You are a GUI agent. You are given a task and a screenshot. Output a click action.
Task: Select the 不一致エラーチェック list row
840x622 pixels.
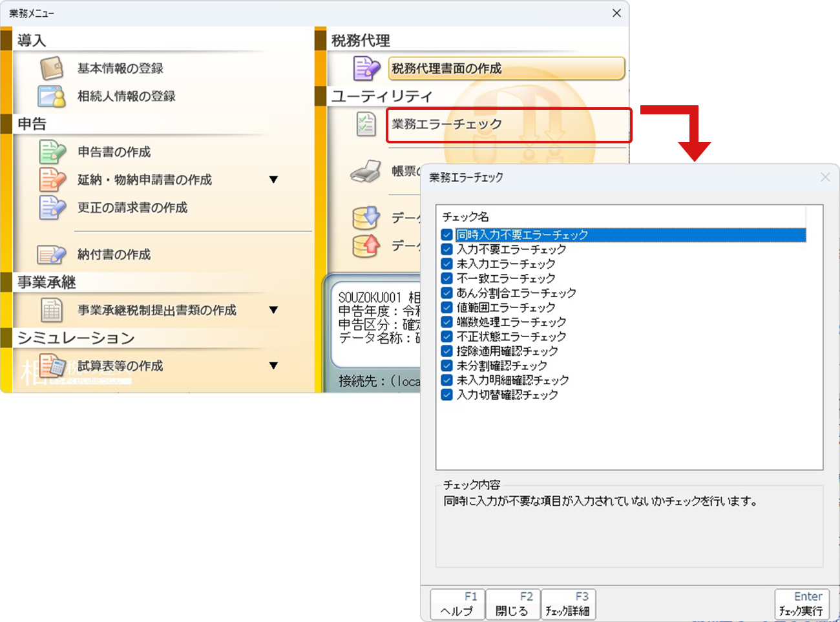pos(505,278)
